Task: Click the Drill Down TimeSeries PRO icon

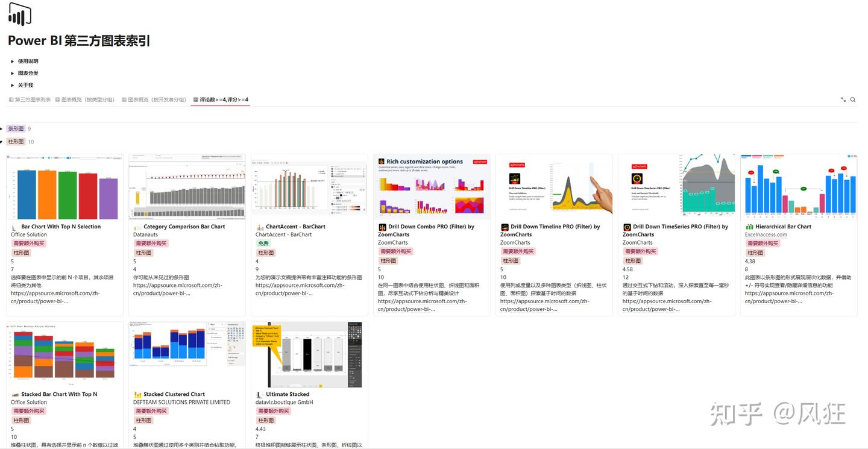Action: 627,227
